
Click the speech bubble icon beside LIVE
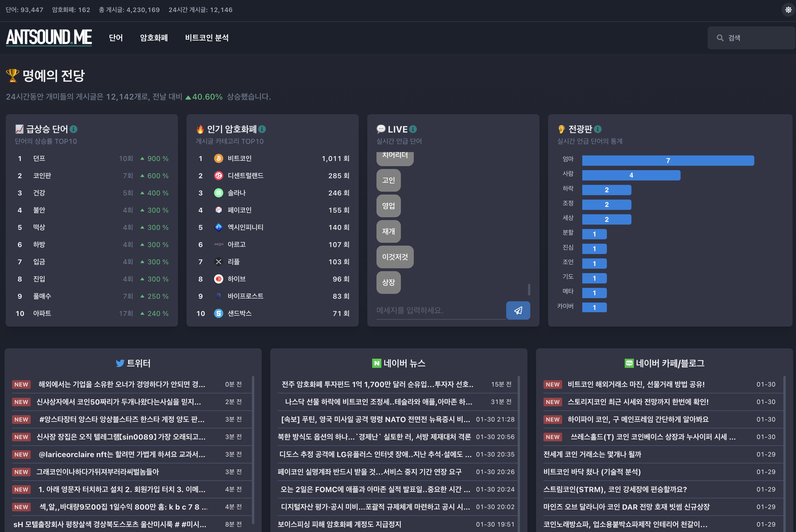381,129
